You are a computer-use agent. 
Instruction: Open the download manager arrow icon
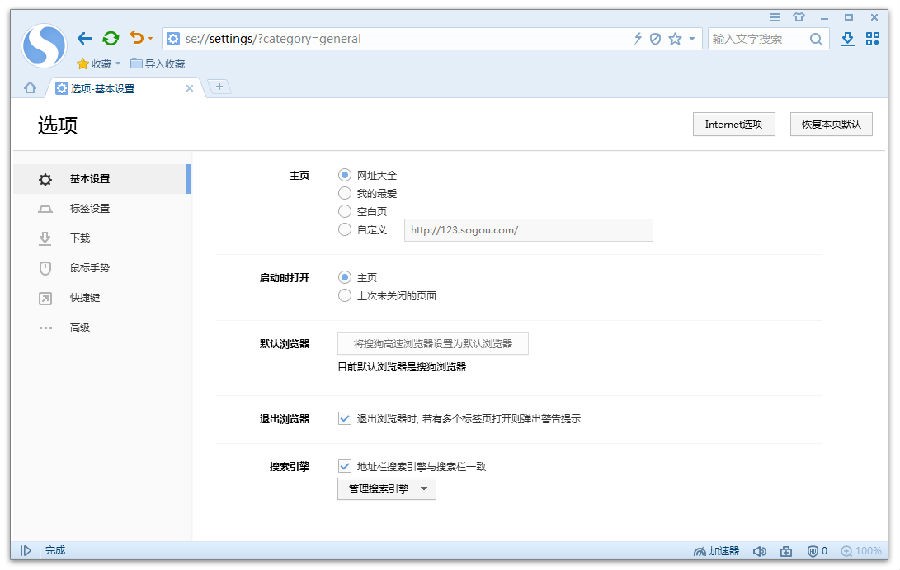pyautogui.click(x=848, y=39)
